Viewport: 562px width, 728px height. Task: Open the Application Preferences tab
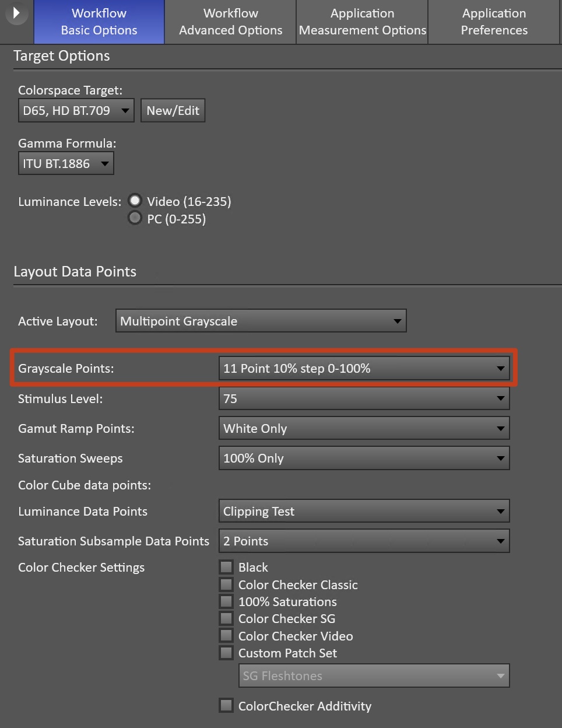click(x=494, y=22)
